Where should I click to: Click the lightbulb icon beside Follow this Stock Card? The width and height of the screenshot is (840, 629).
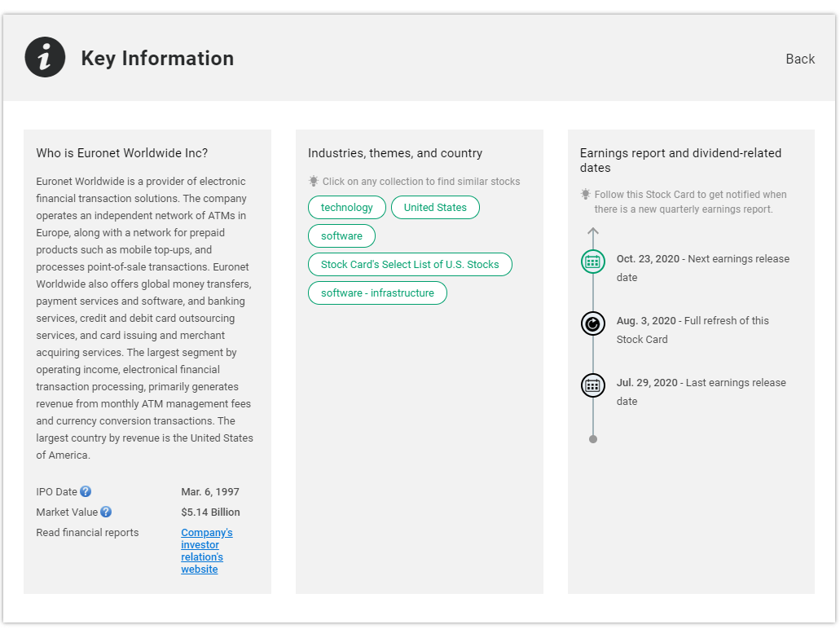pos(586,194)
